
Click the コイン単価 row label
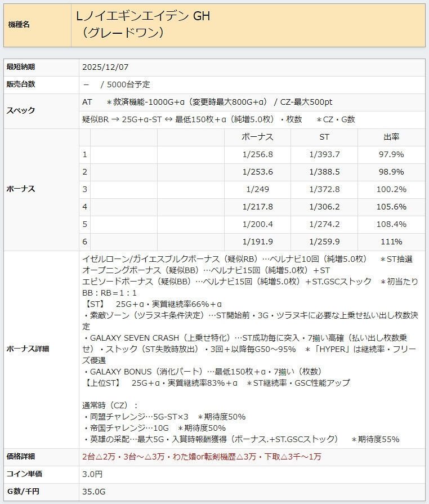24,474
